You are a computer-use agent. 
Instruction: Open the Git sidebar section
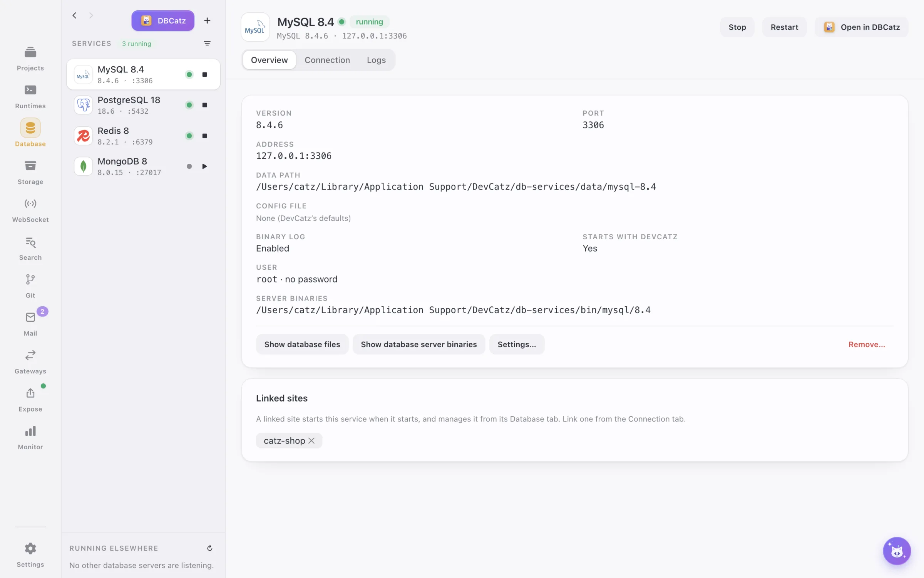(x=30, y=286)
